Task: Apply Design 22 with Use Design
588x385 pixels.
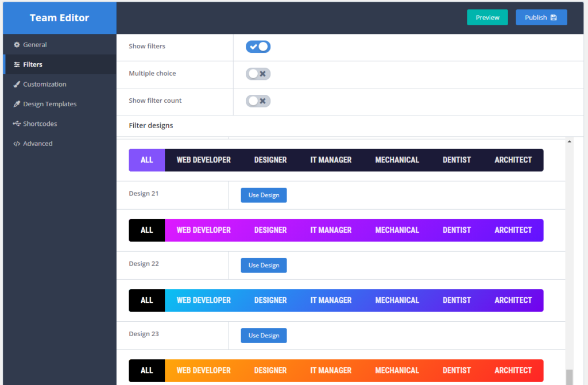Action: pyautogui.click(x=264, y=265)
